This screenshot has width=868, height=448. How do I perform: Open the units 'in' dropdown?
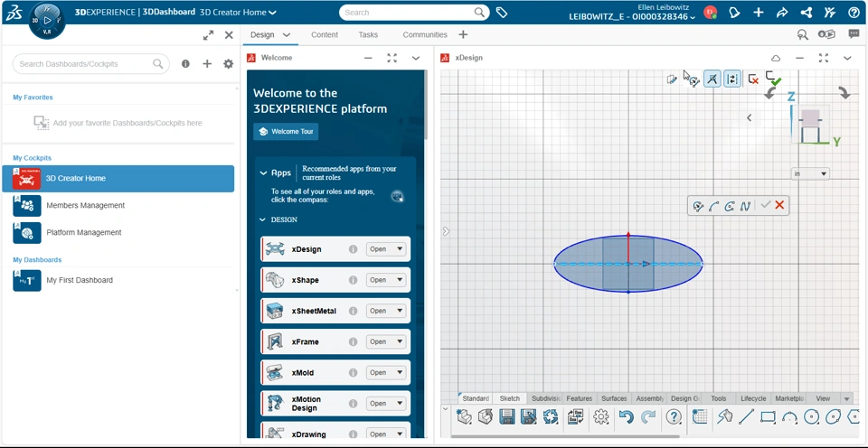(810, 173)
